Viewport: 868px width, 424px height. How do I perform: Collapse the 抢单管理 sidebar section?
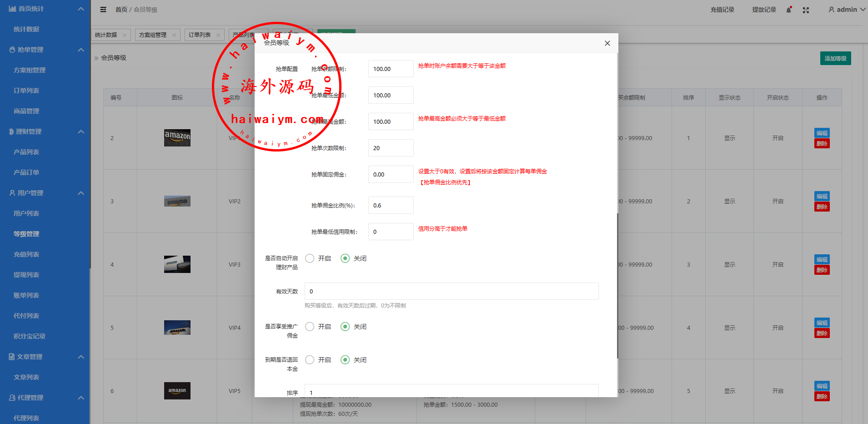pos(81,50)
